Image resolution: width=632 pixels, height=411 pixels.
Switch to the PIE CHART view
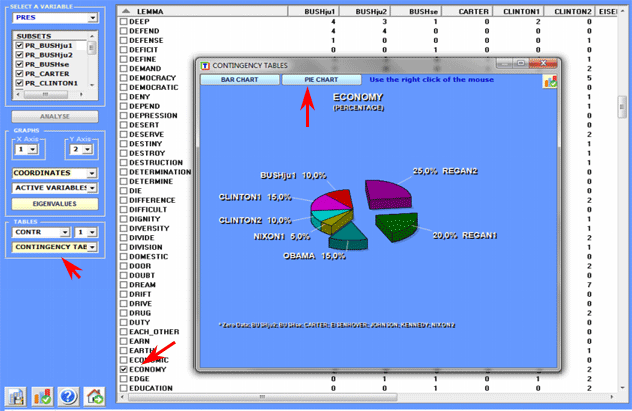pyautogui.click(x=321, y=80)
